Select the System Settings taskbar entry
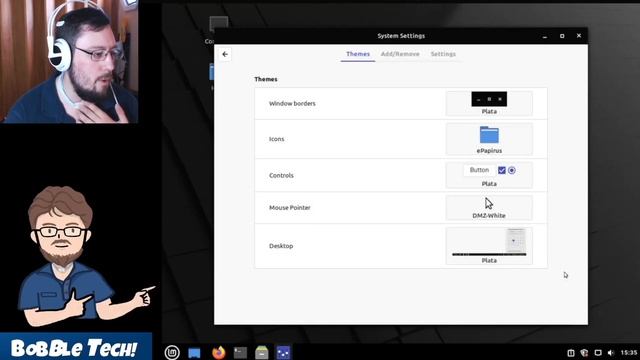Image resolution: width=640 pixels, height=360 pixels. click(x=283, y=352)
